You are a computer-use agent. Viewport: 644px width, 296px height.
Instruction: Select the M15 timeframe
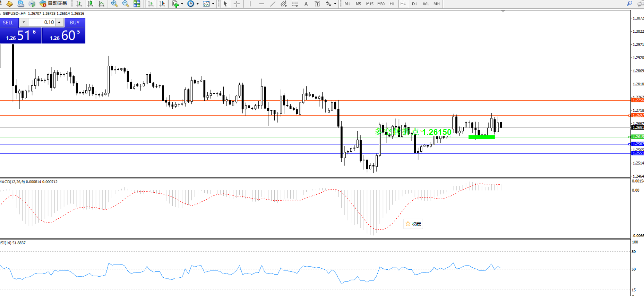(369, 4)
